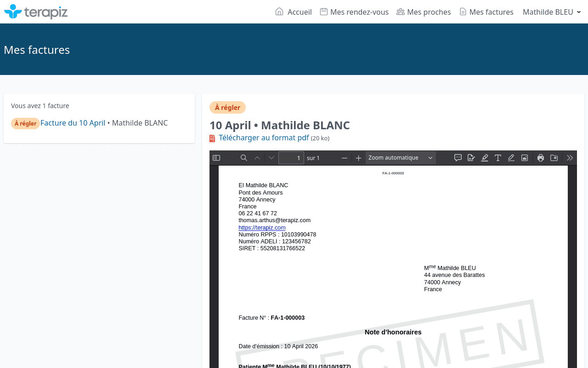Screen dimensions: 588x368
Task: Select the PDF highlight tool
Action: pos(485,158)
